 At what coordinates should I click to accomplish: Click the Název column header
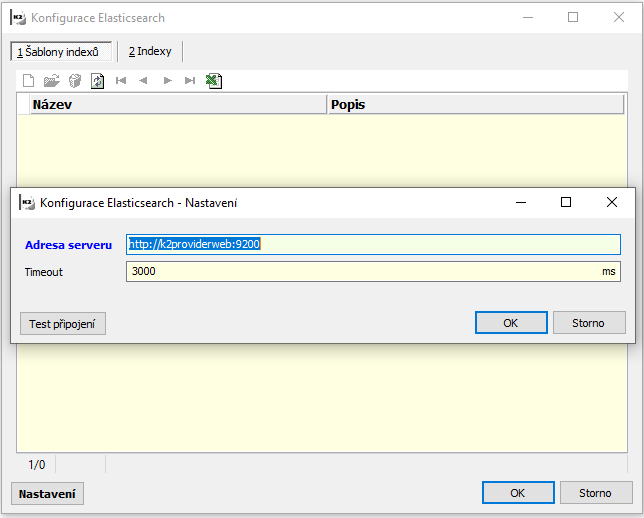(178, 104)
